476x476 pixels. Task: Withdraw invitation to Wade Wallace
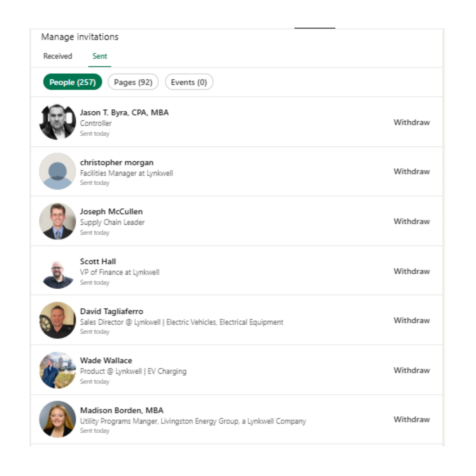pos(412,370)
